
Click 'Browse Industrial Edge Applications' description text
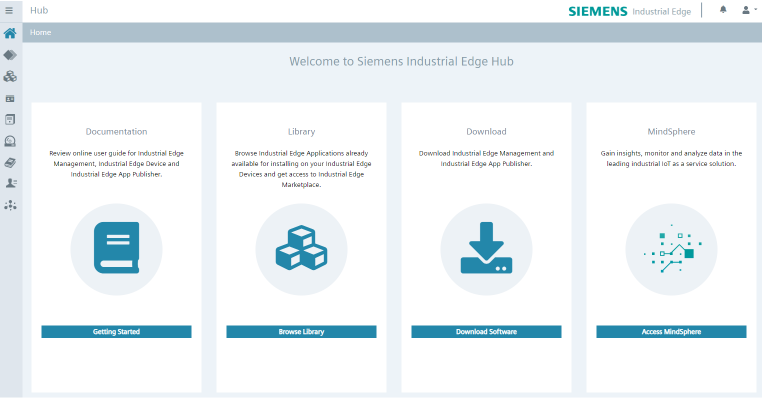(x=301, y=169)
